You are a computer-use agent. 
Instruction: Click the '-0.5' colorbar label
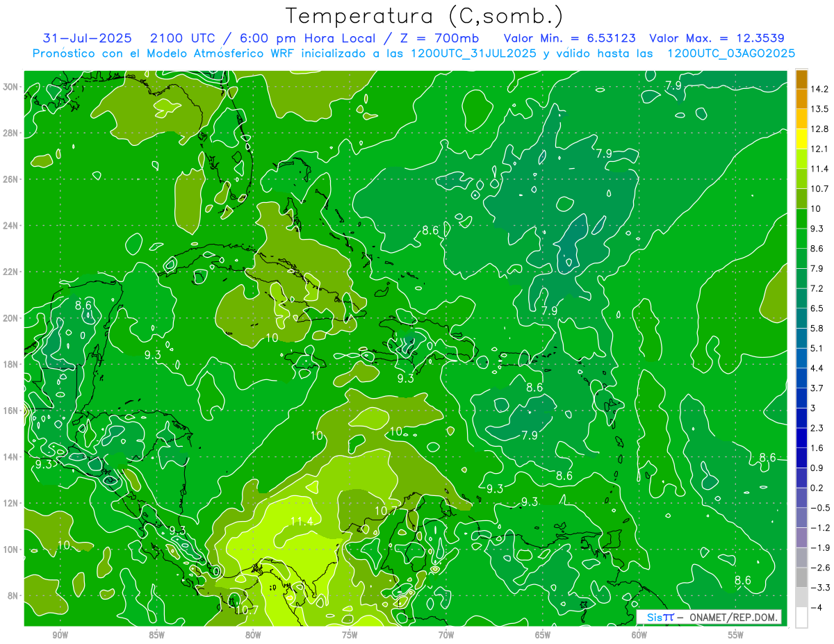click(819, 508)
